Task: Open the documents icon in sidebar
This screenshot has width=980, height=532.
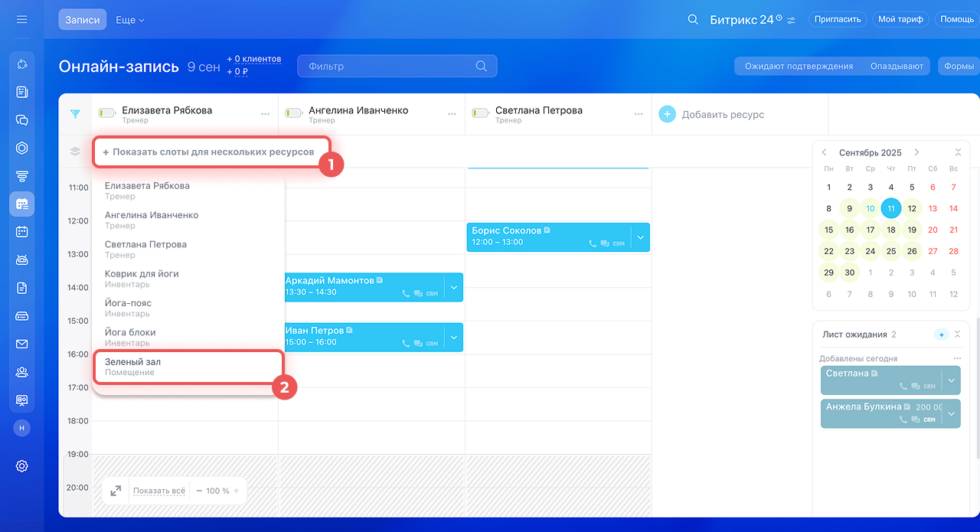Action: 21,288
